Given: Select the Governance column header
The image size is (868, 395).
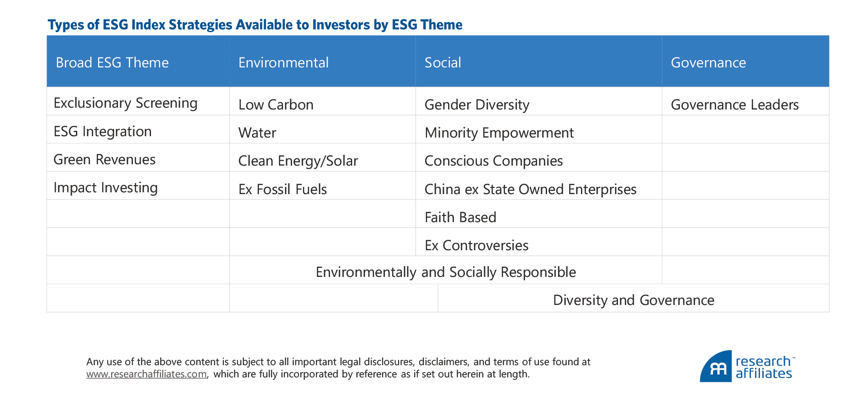Looking at the screenshot, I should coord(708,62).
